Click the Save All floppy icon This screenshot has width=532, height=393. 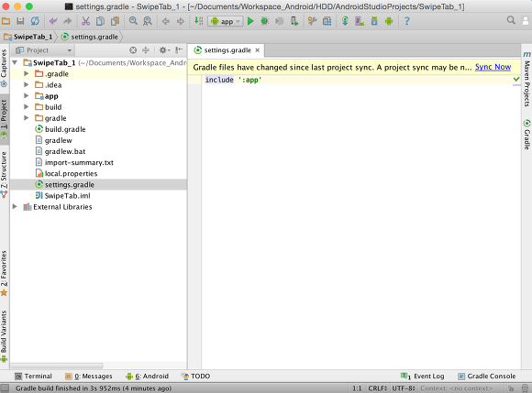(x=20, y=21)
